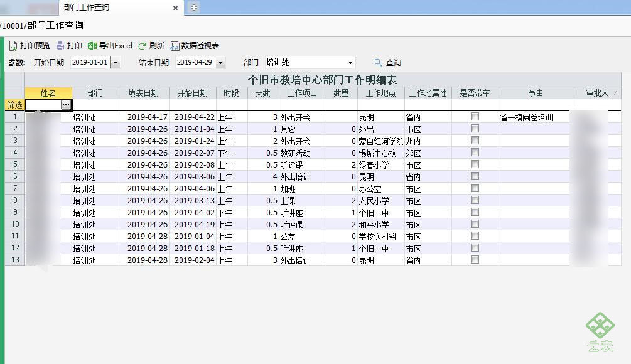The image size is (631, 364).
Task: Toggle 是否带车 checkbox for the 外出开会 昆明 row
Action: pos(475,117)
